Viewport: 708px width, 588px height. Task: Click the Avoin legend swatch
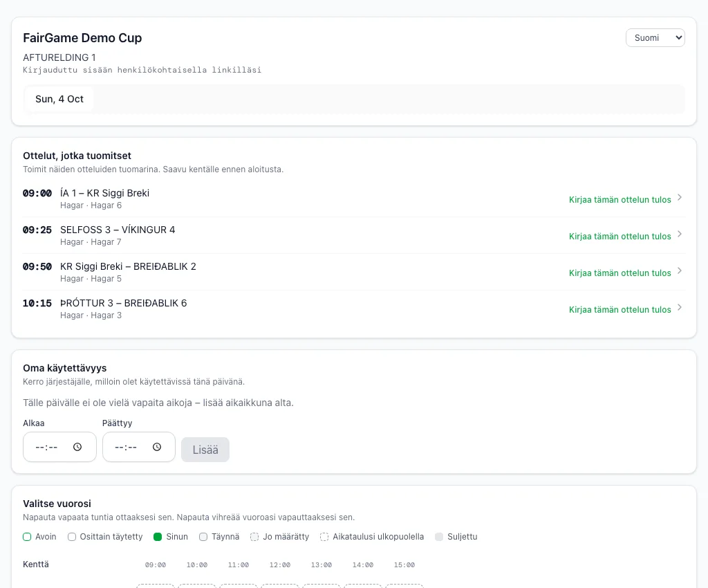[x=27, y=537]
